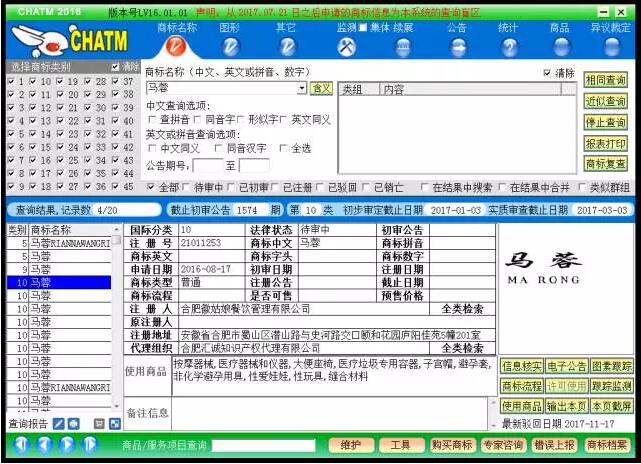Click the 全类检索 link beside 注册人
This screenshot has width=641, height=464.
[462, 309]
